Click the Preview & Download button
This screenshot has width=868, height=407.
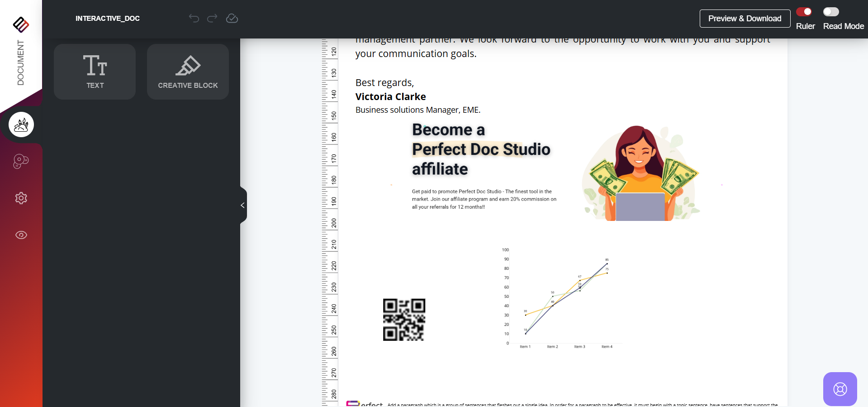click(x=745, y=19)
